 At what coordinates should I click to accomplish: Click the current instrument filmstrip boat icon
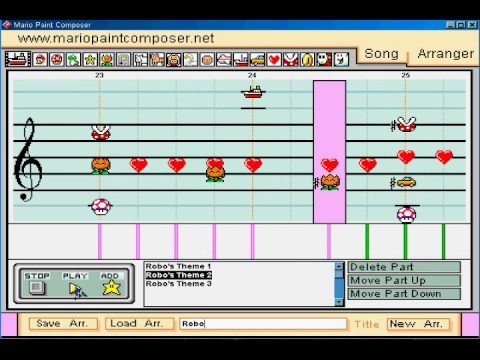click(18, 59)
